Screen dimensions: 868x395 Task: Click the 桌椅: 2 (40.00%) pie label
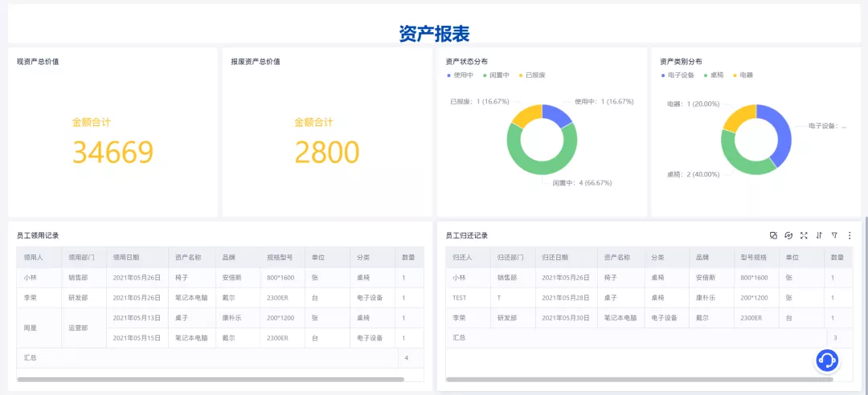pyautogui.click(x=693, y=174)
